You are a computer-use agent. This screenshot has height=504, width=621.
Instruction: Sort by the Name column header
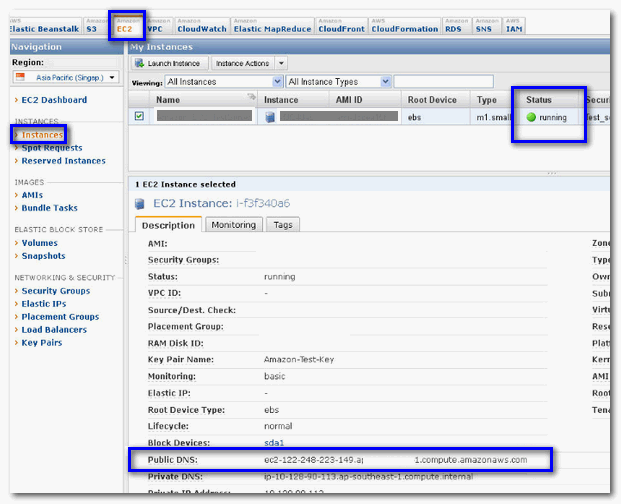coord(204,100)
